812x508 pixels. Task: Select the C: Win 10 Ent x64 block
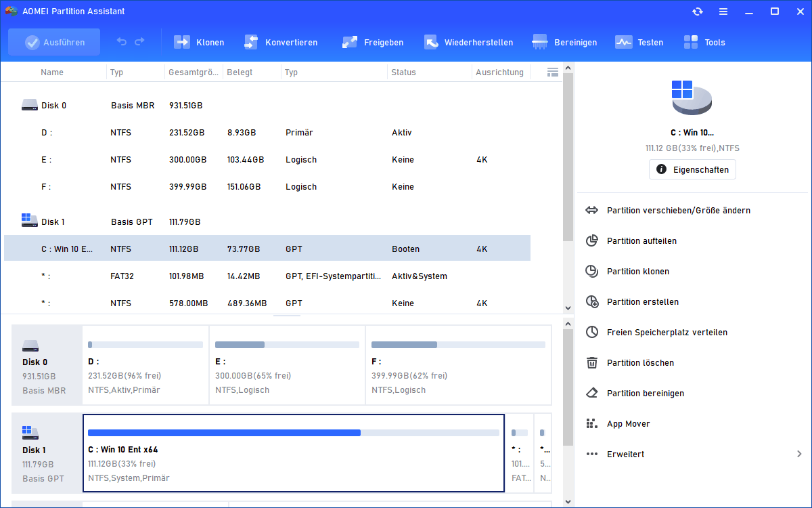pos(294,453)
